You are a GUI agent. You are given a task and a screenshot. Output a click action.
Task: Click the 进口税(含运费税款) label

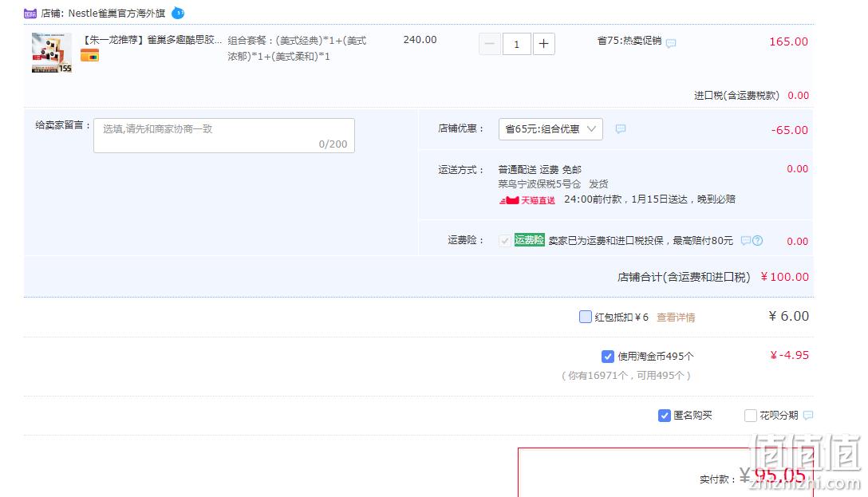coord(737,96)
